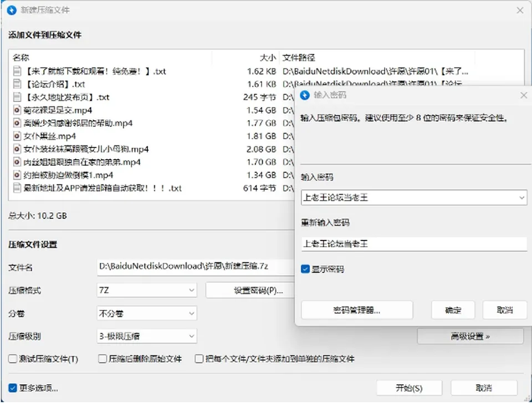Confirm the password with 确定
532x403 pixels.
click(453, 310)
